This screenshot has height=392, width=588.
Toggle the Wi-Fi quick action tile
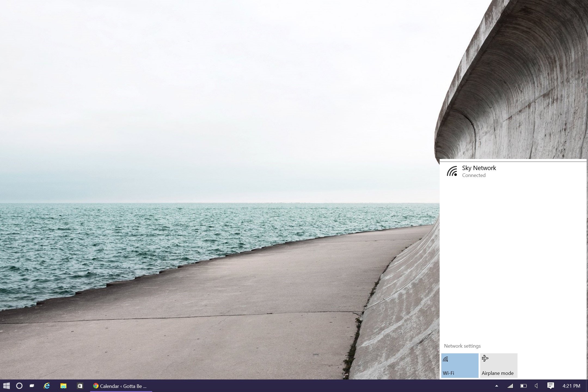coord(460,365)
